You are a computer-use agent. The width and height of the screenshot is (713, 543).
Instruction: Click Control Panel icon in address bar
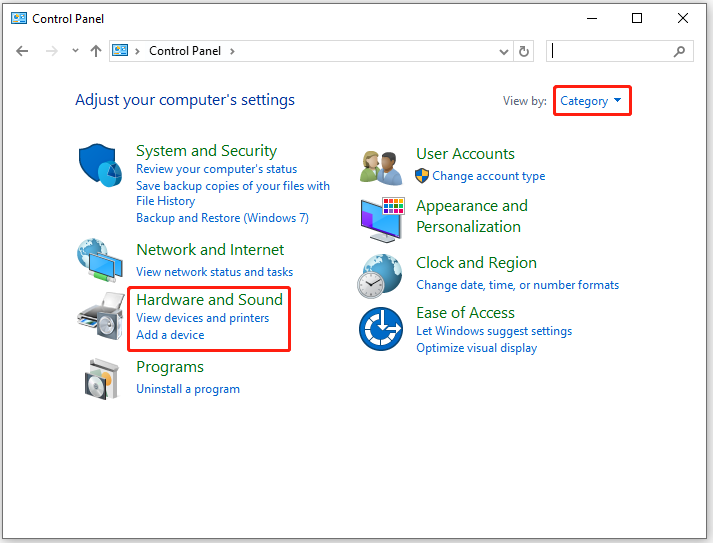coord(120,50)
